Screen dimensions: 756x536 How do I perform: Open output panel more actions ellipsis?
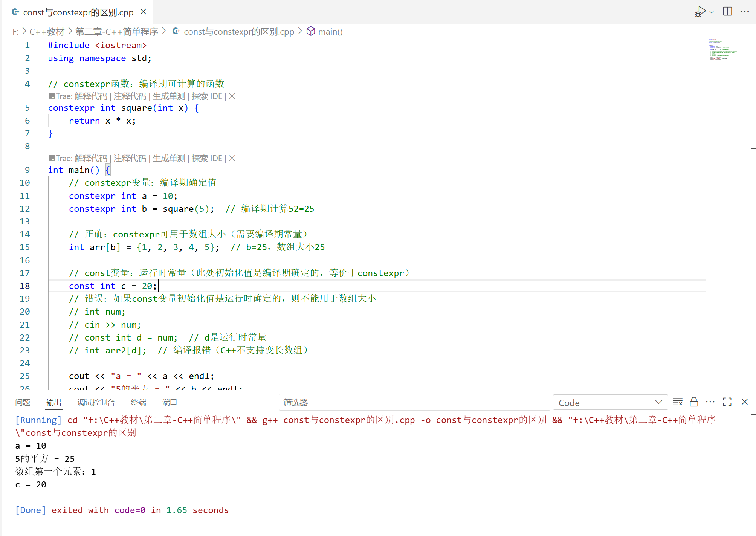tap(710, 402)
